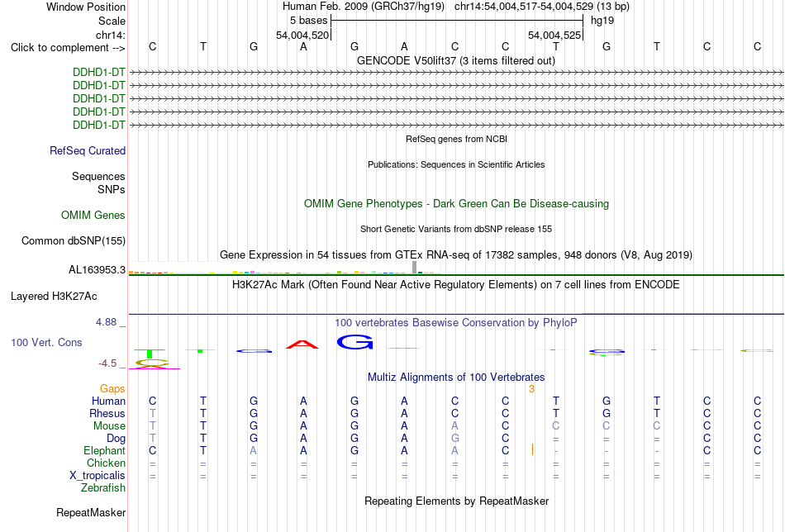The width and height of the screenshot is (785, 532).
Task: Click '100 vertebrates Basewise Conservation by PhyloP' title
Action: click(x=456, y=323)
